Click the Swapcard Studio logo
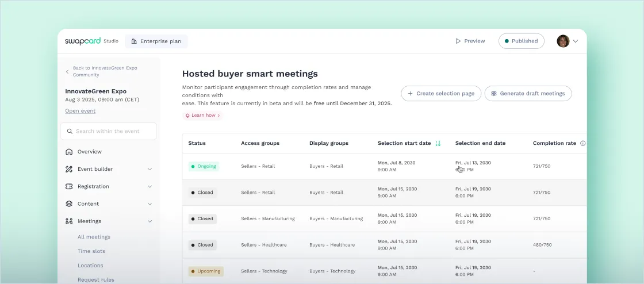The height and width of the screenshot is (284, 644). click(x=91, y=41)
